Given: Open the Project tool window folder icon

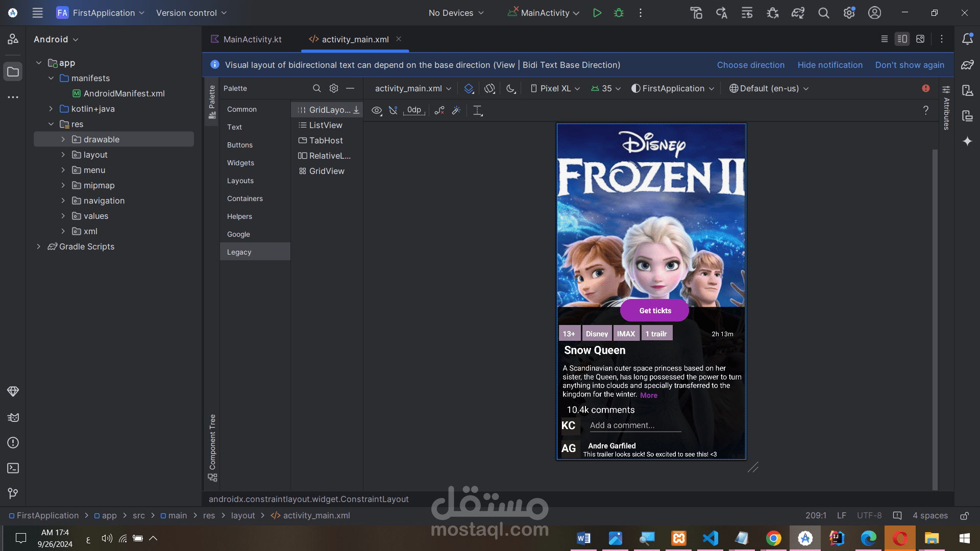Looking at the screenshot, I should [x=13, y=72].
